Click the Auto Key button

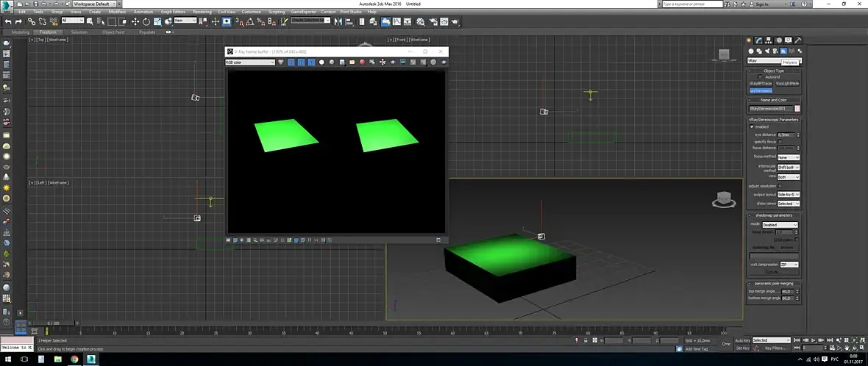tap(741, 340)
